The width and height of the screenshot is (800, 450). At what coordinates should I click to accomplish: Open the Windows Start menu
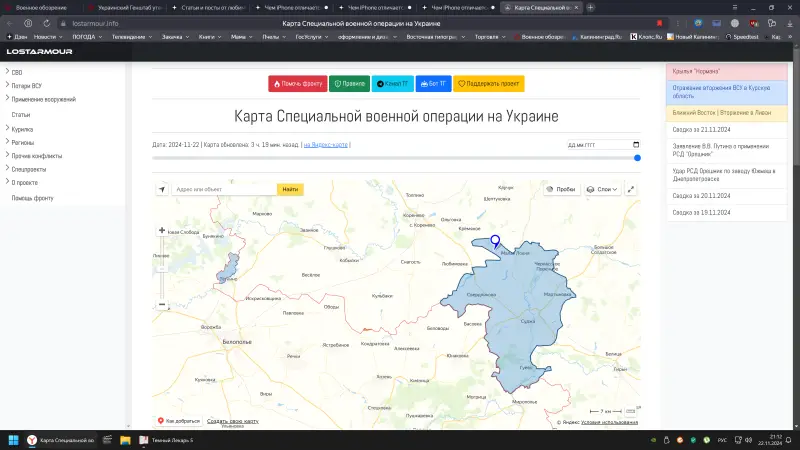(x=14, y=440)
